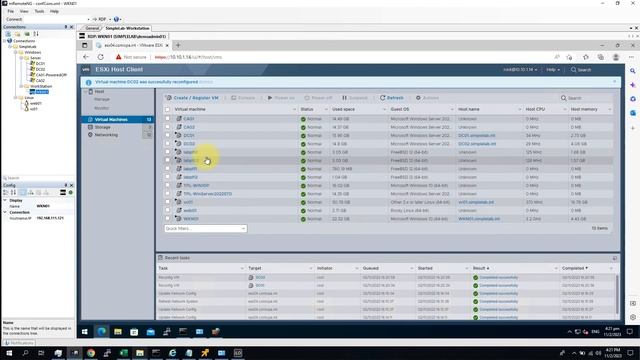Click the browser back arrow
The image size is (640, 360).
86,57
